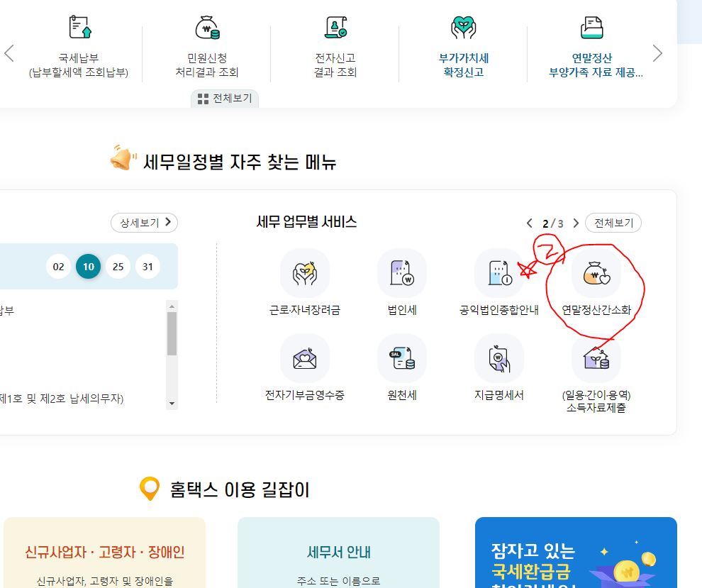Image resolution: width=702 pixels, height=588 pixels.
Task: Click the 원천세 text label
Action: (x=402, y=396)
